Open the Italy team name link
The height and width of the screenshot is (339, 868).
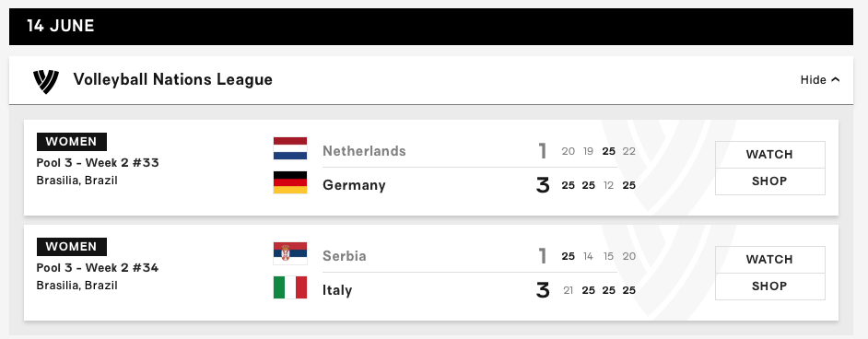point(337,290)
